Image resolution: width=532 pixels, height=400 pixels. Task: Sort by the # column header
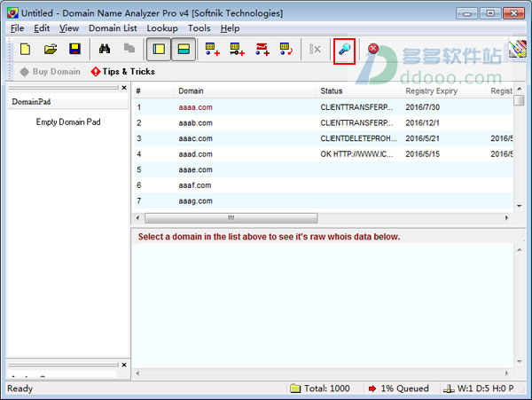click(154, 91)
